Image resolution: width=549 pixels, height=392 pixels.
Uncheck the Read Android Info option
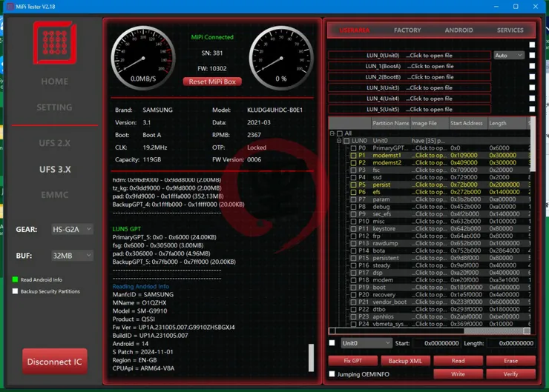(16, 279)
